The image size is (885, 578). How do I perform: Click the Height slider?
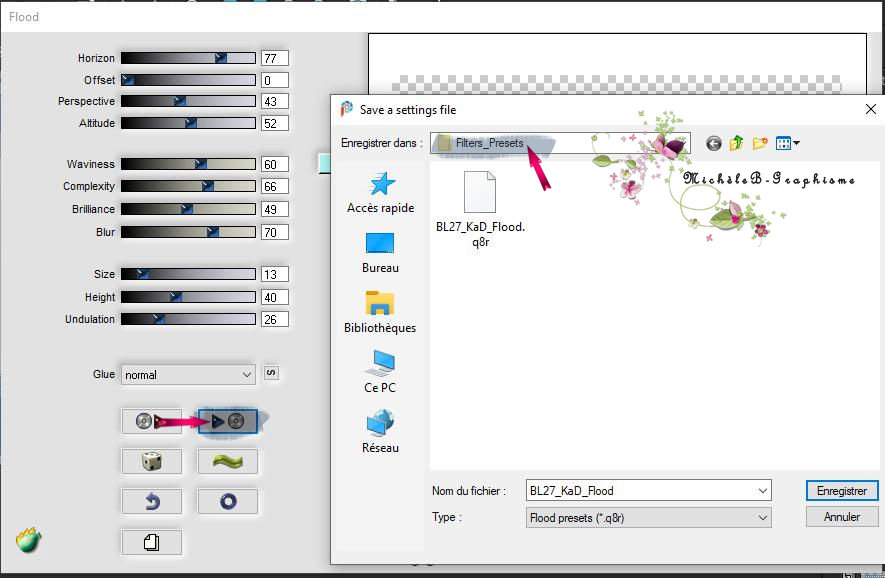(188, 297)
